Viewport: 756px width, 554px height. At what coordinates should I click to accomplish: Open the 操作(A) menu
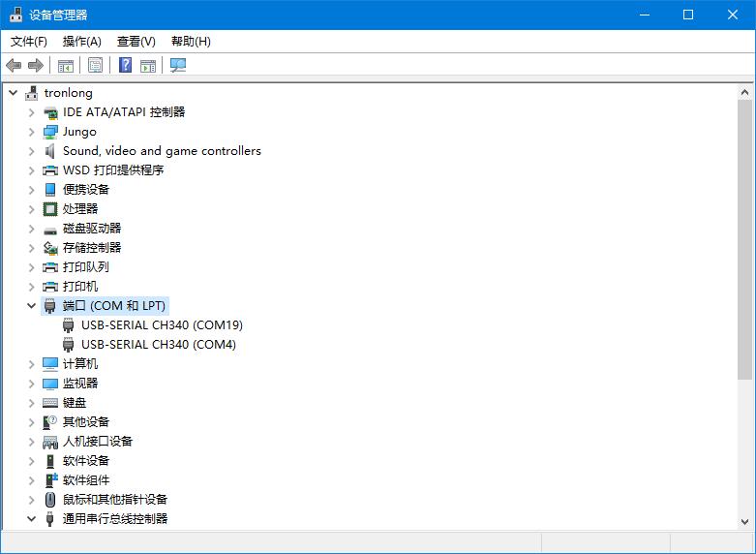click(x=82, y=42)
